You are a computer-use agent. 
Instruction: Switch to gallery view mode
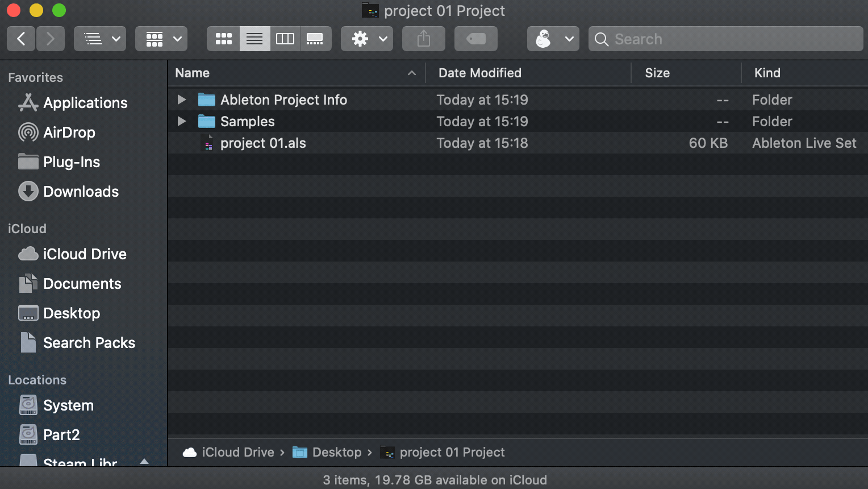[315, 39]
